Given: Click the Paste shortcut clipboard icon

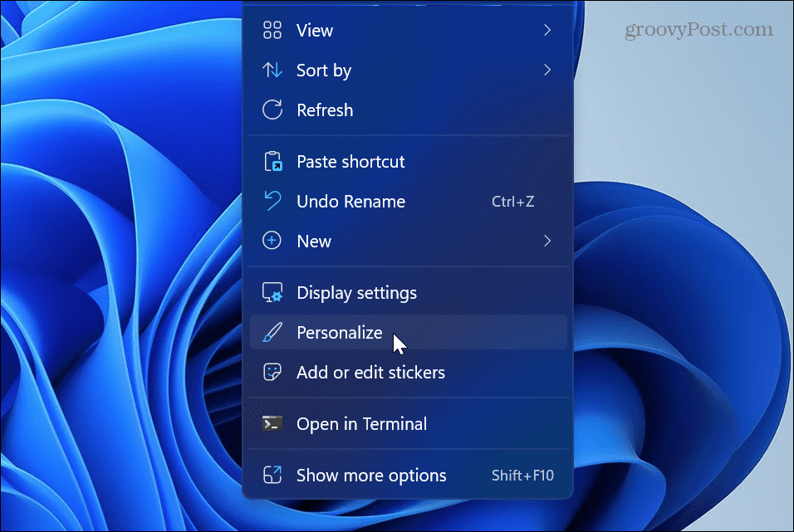Looking at the screenshot, I should 272,161.
